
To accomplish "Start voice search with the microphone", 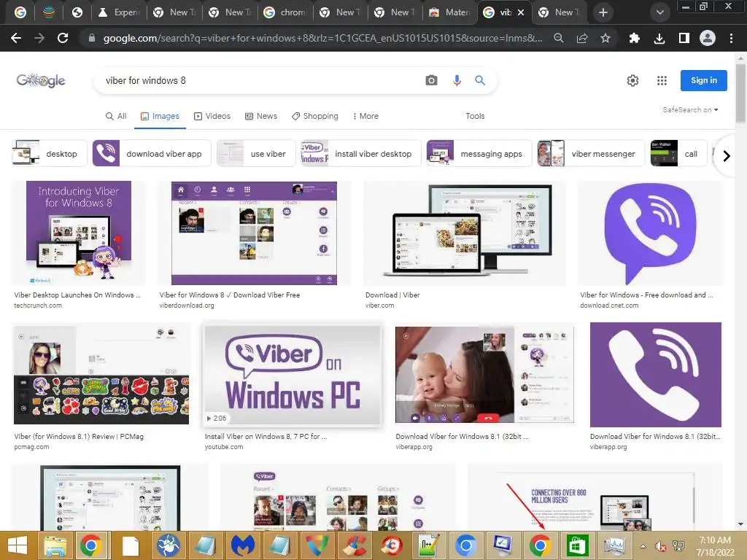I will coord(457,80).
